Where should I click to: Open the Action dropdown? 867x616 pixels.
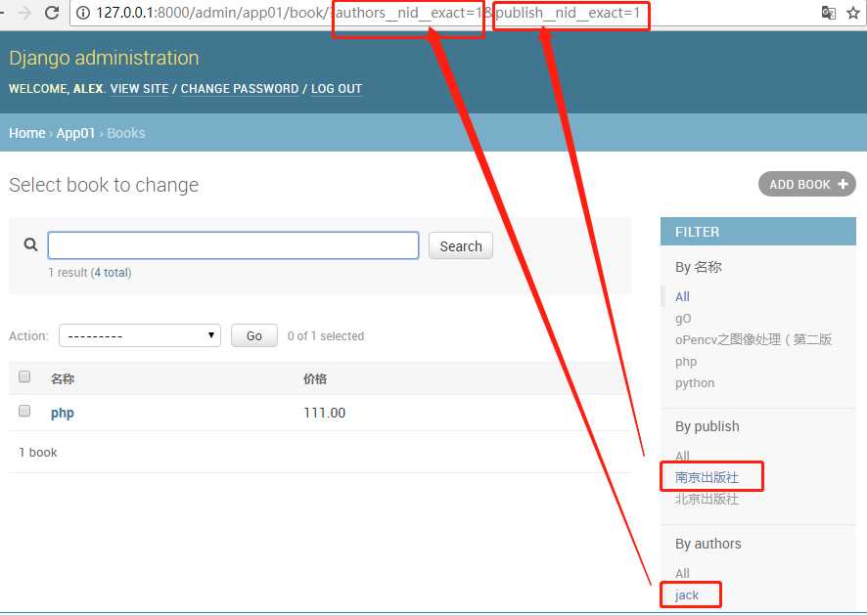click(x=140, y=335)
